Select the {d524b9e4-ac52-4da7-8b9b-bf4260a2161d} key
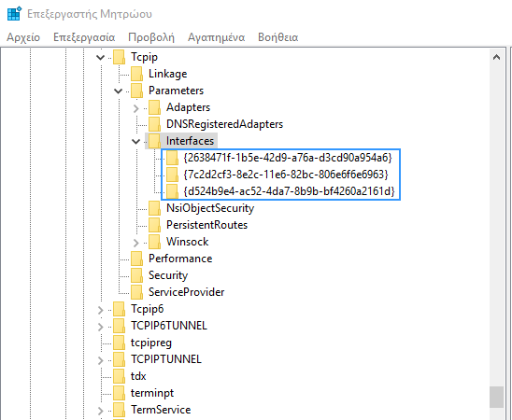 point(290,191)
